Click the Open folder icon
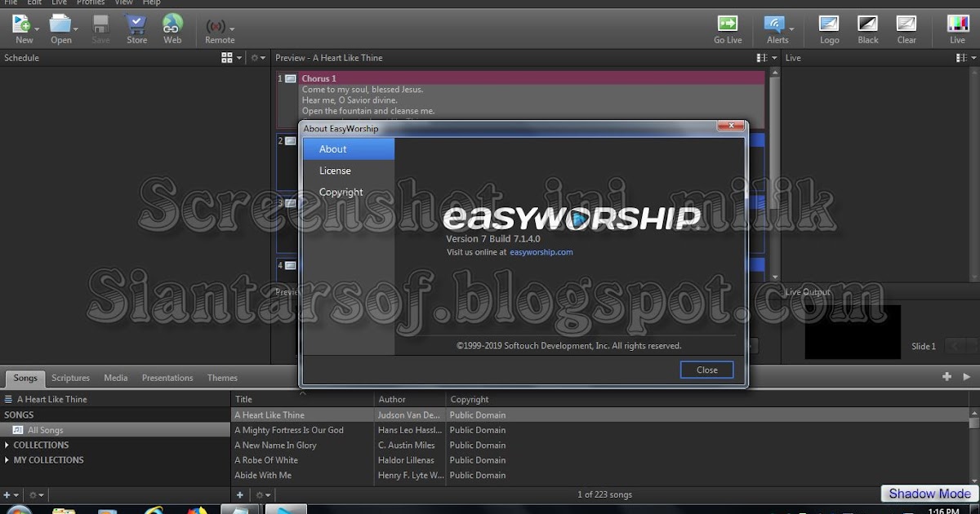 point(60,24)
